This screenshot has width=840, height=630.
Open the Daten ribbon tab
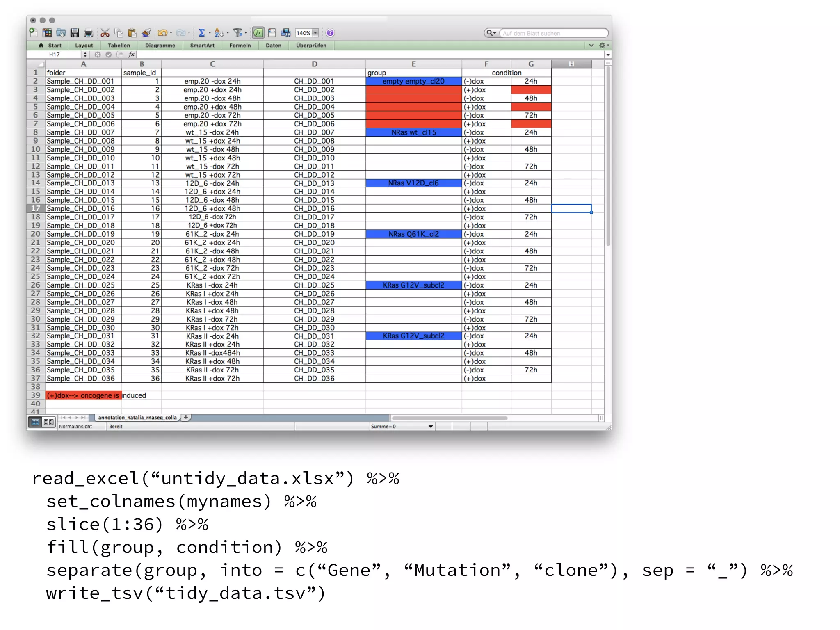click(x=274, y=46)
